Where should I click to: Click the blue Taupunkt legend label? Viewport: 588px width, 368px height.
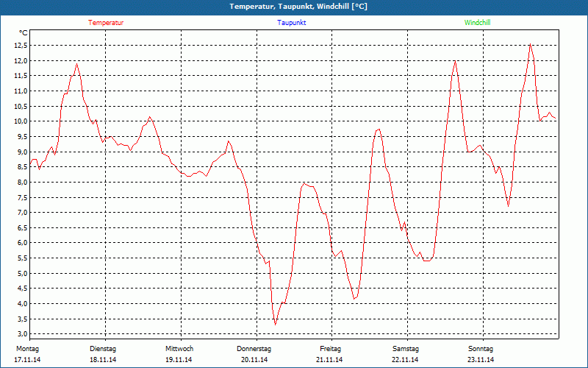tap(291, 23)
